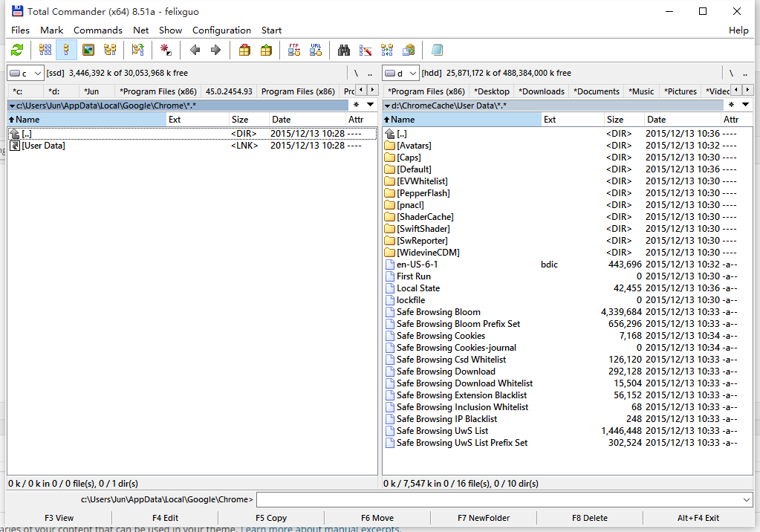The image size is (760, 532).
Task: Click the FTP connect toolbar icon
Action: (293, 49)
